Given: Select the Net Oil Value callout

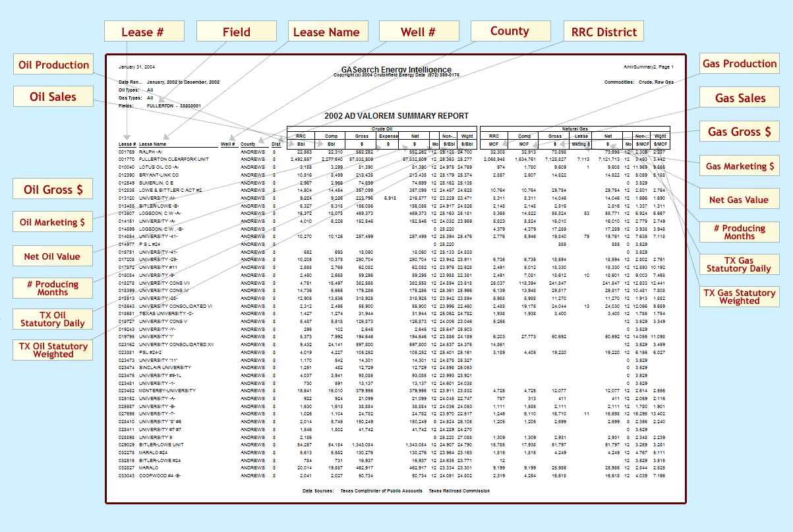Looking at the screenshot, I should 53,256.
